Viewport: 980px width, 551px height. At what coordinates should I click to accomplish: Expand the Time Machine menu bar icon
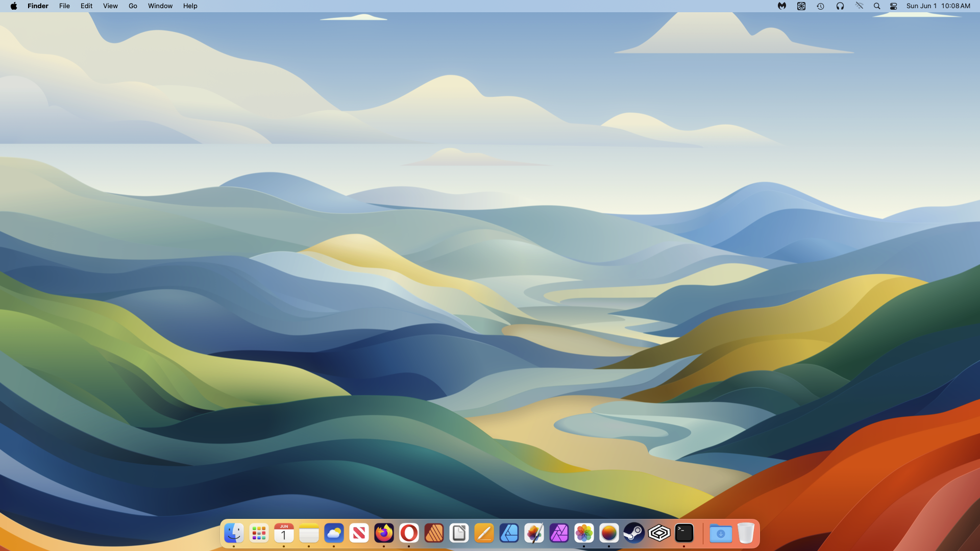pyautogui.click(x=820, y=6)
